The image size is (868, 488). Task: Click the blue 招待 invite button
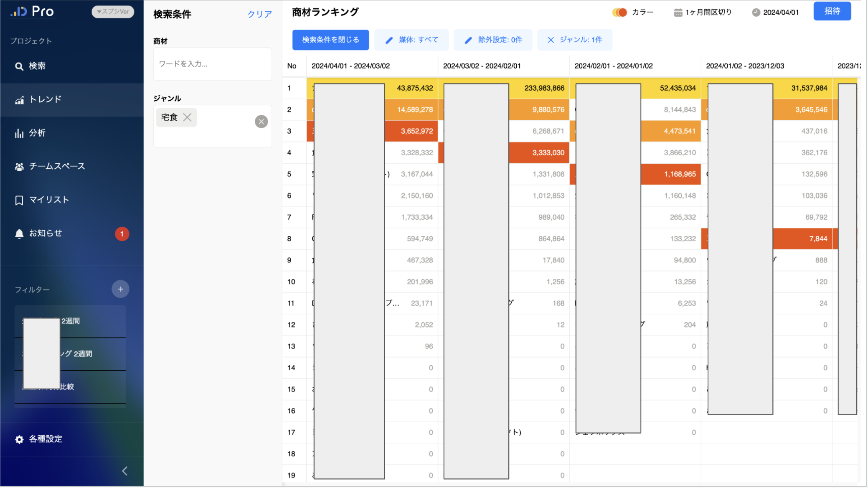(833, 11)
